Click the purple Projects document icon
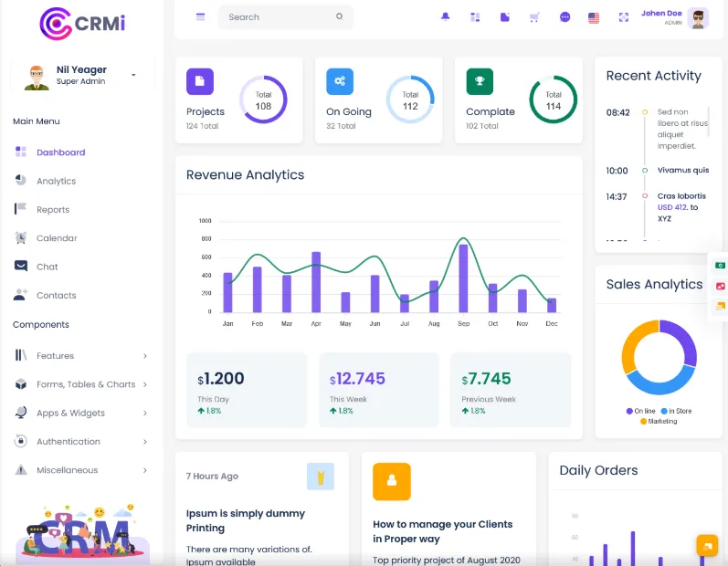The image size is (728, 566). pos(200,81)
